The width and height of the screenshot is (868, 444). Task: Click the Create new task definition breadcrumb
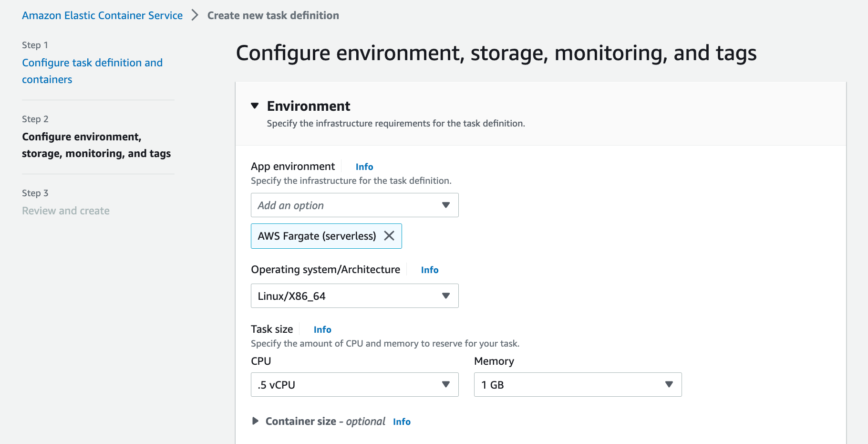[x=272, y=15]
